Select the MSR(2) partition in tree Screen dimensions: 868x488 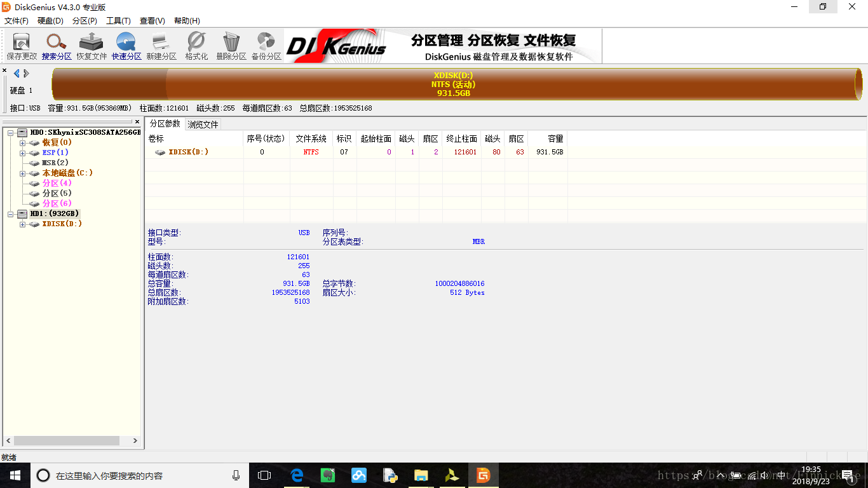tap(55, 163)
